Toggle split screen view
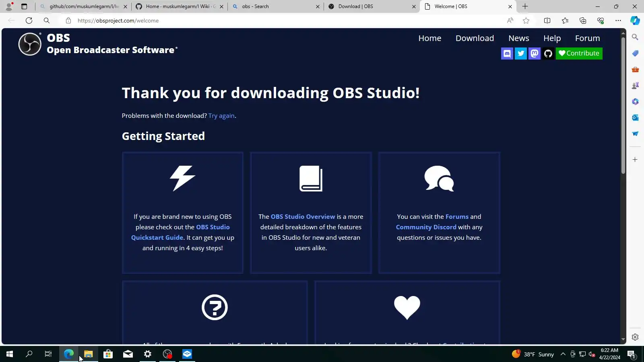644x362 pixels. pyautogui.click(x=547, y=21)
